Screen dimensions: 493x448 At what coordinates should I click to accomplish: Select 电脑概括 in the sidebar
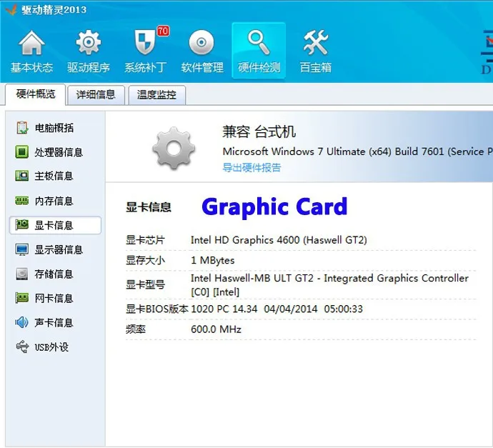[x=54, y=128]
